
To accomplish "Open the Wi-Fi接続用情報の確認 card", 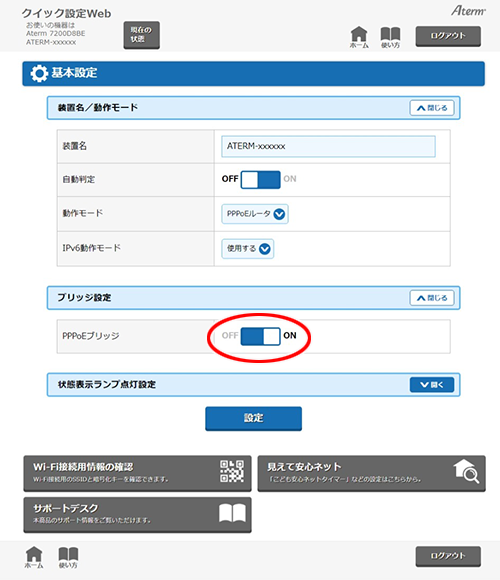I will 137,473.
